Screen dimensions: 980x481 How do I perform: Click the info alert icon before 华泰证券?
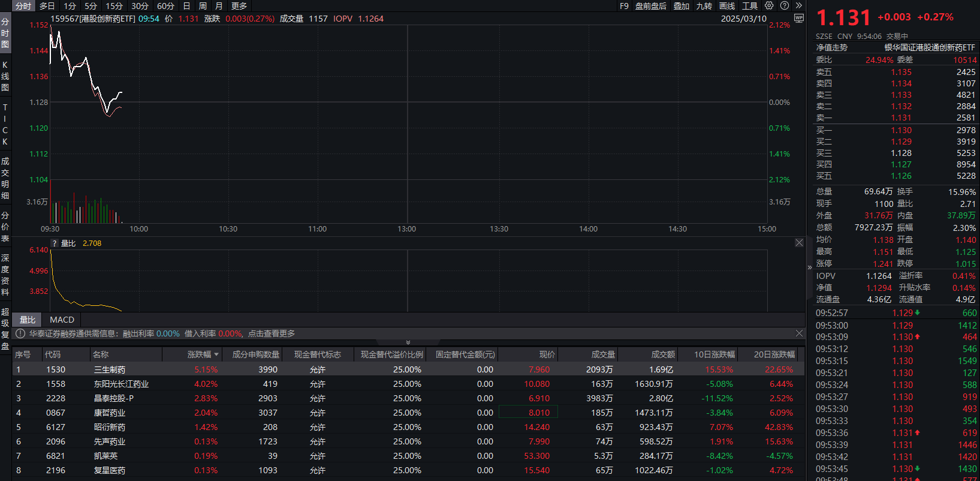tap(20, 333)
